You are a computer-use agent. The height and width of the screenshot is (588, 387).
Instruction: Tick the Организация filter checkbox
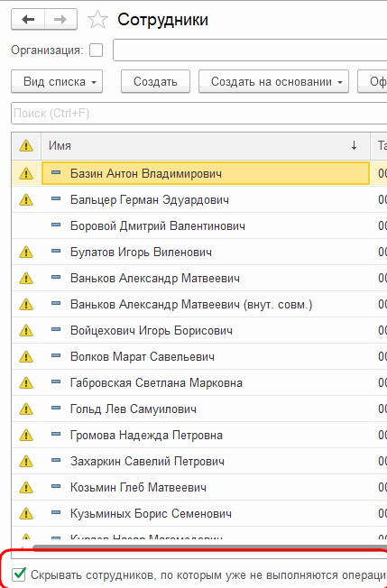point(96,50)
